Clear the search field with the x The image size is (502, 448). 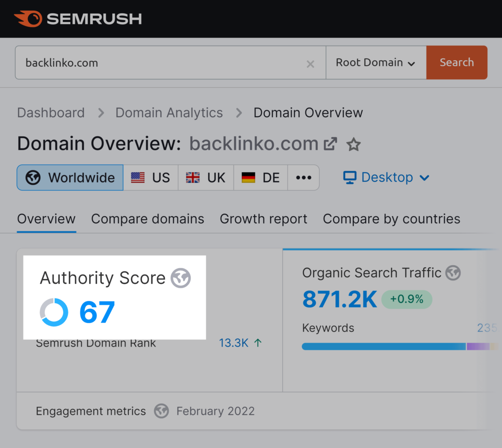point(310,64)
